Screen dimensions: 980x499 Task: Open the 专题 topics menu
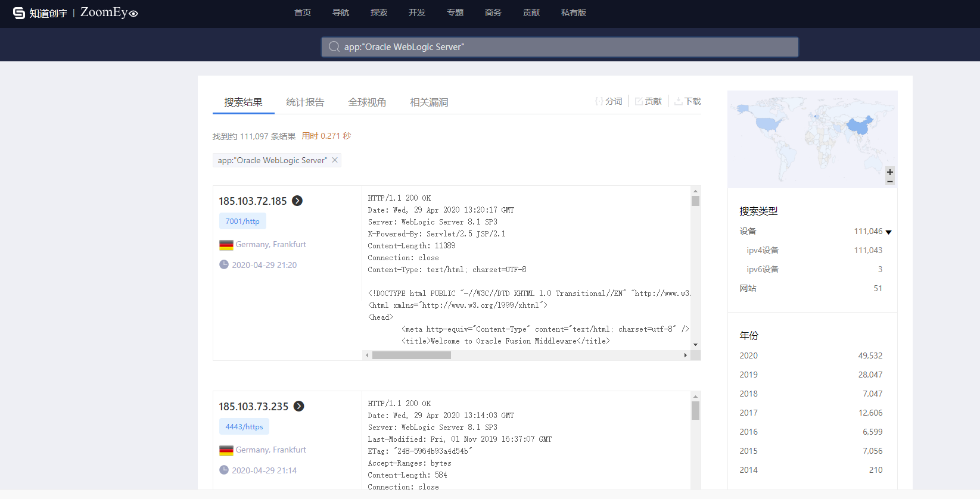[455, 13]
